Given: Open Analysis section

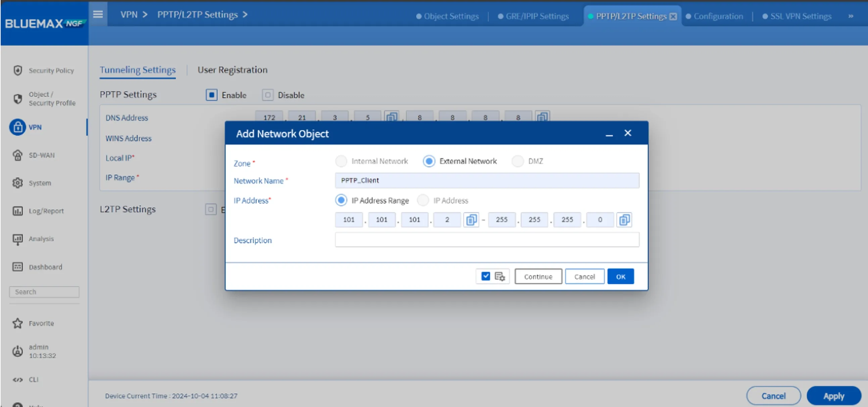Looking at the screenshot, I should pyautogui.click(x=33, y=239).
